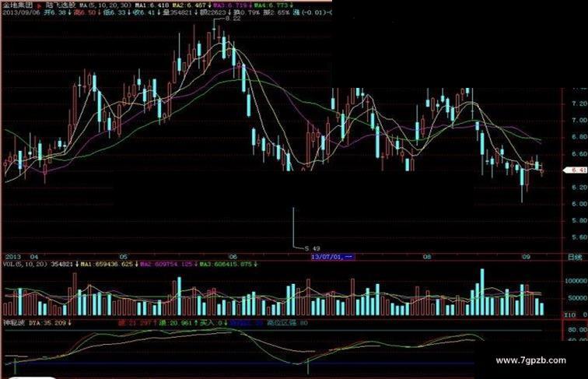This screenshot has width=588, height=379.
Task: Click the X10 volume scale label
Action: tap(569, 315)
